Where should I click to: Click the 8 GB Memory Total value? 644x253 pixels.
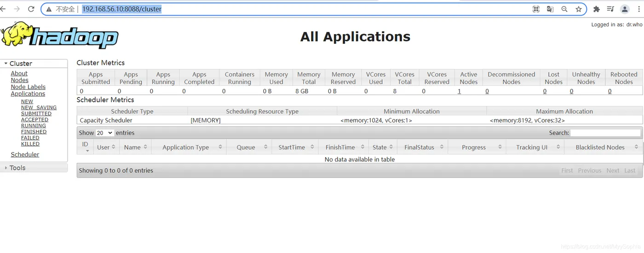[302, 91]
